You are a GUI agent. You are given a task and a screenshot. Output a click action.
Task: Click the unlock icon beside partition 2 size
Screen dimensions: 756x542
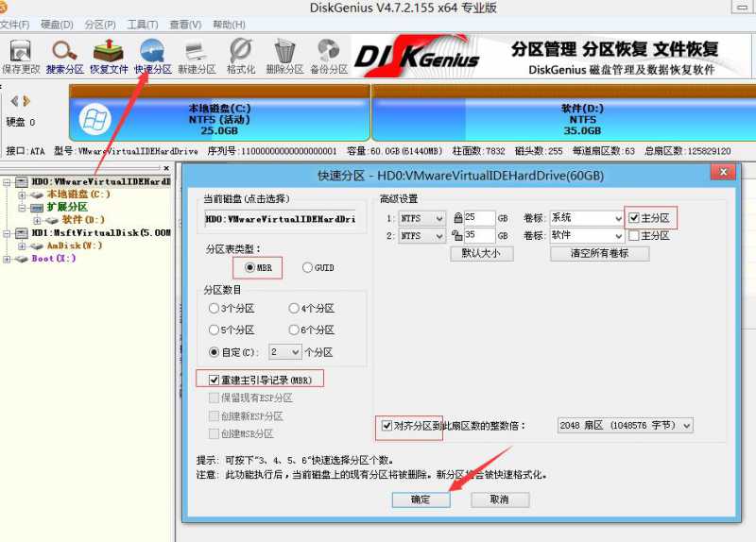coord(457,235)
